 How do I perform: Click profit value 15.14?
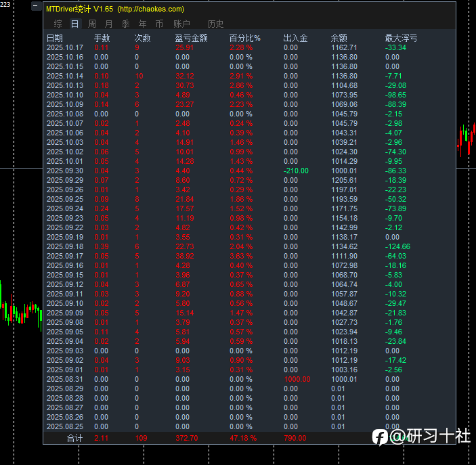[x=185, y=313]
